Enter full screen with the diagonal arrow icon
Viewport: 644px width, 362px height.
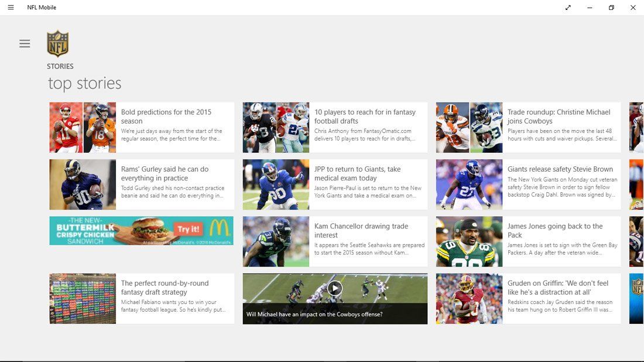567,8
